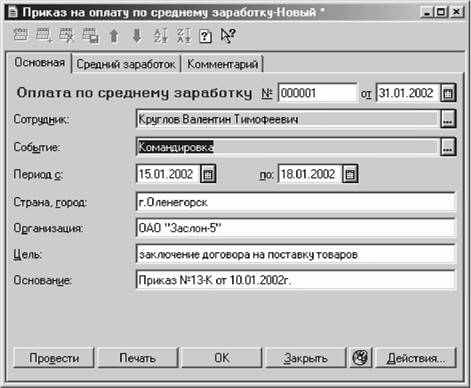
Task: Click the document number field 000001
Action: click(x=317, y=93)
